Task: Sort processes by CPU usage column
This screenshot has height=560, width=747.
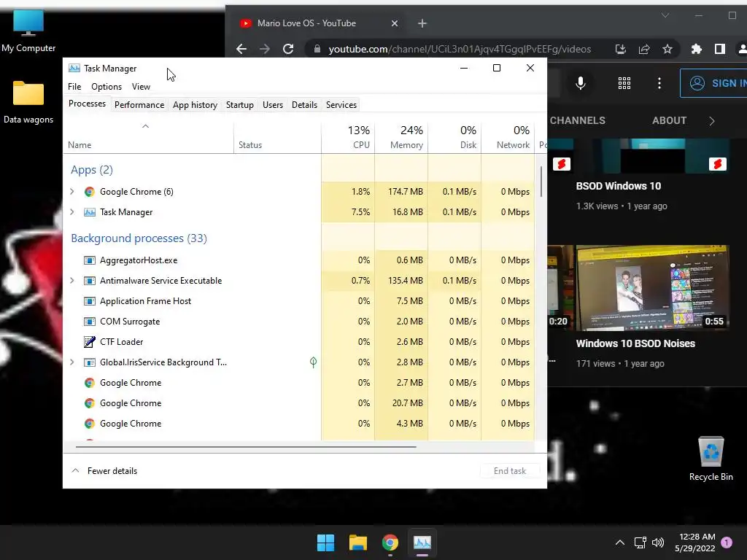Action: (348, 138)
